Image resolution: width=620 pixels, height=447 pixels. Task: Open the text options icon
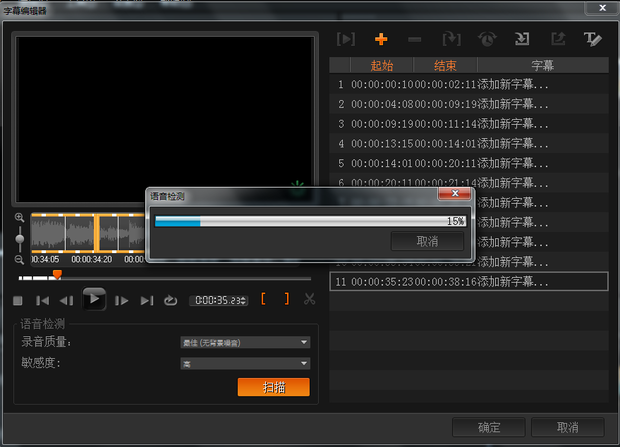pyautogui.click(x=593, y=39)
